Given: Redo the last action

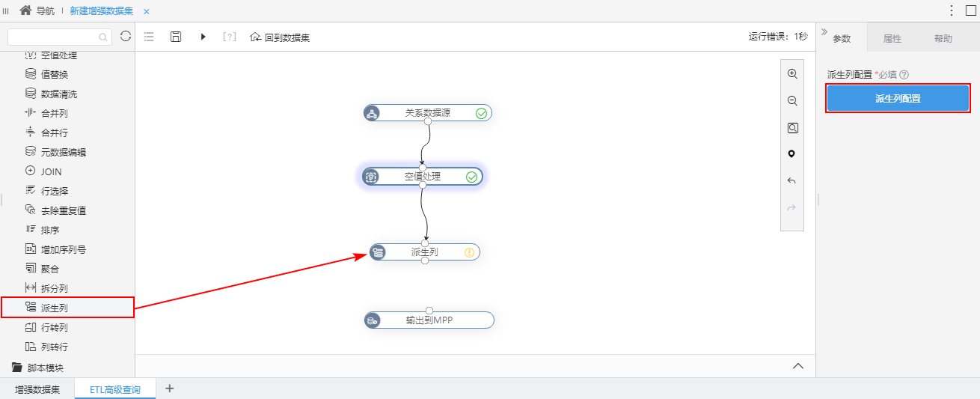Looking at the screenshot, I should coord(792,207).
